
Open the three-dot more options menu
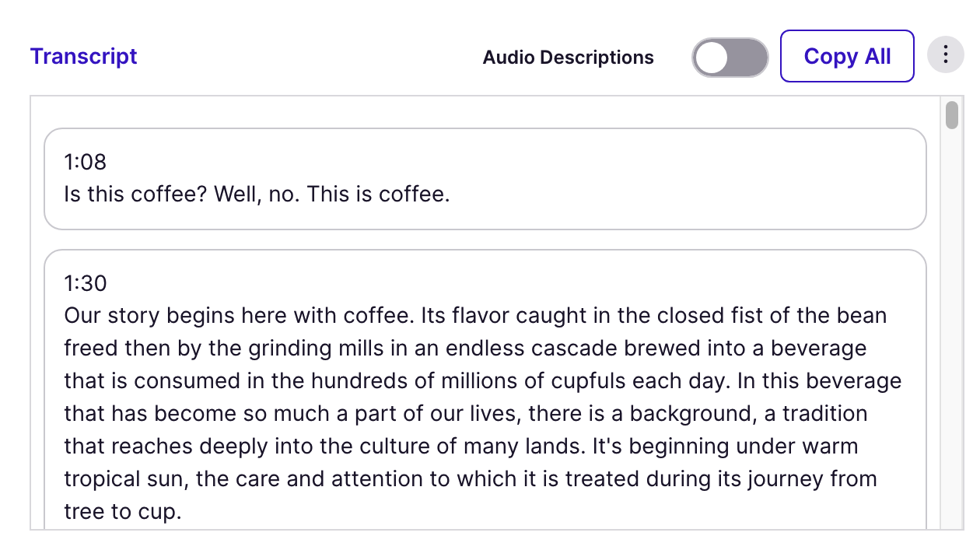click(x=946, y=55)
